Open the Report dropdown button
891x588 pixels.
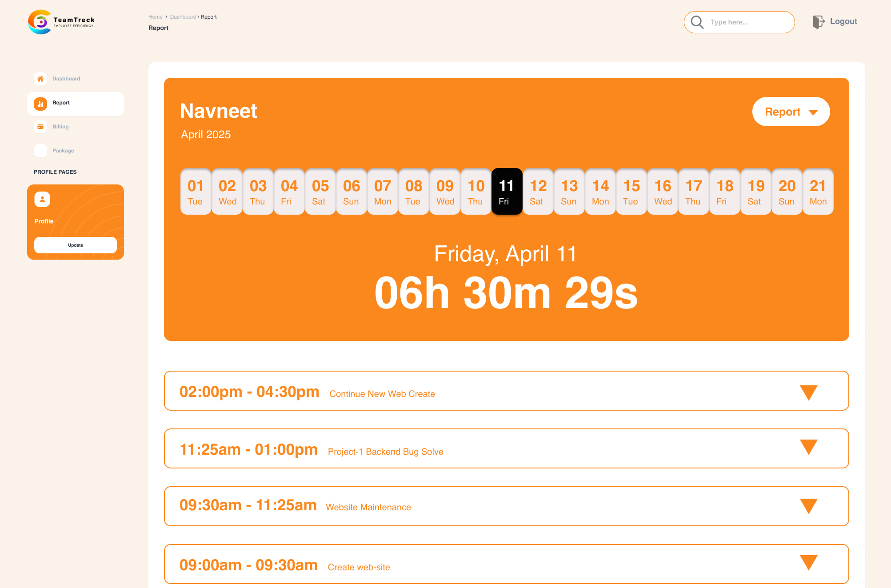[x=791, y=112]
